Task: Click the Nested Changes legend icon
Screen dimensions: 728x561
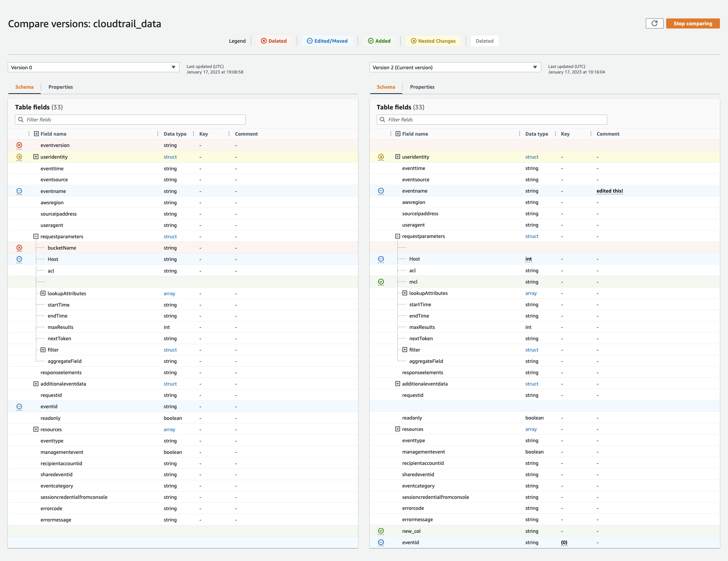Action: [412, 41]
